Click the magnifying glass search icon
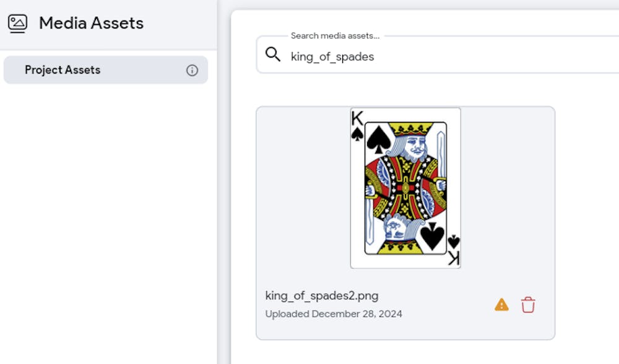The height and width of the screenshot is (364, 619). tap(273, 54)
